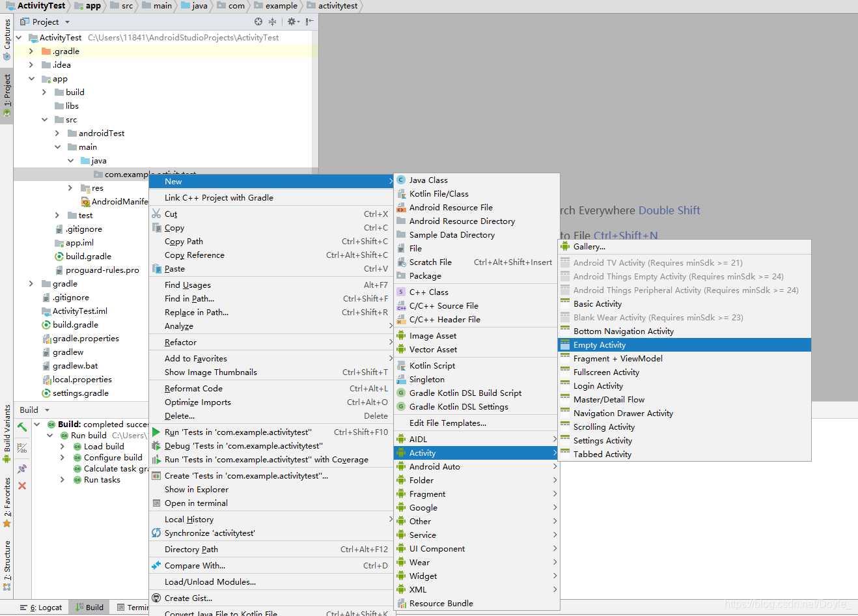
Task: Click the Java Class icon in New submenu
Action: [x=401, y=180]
